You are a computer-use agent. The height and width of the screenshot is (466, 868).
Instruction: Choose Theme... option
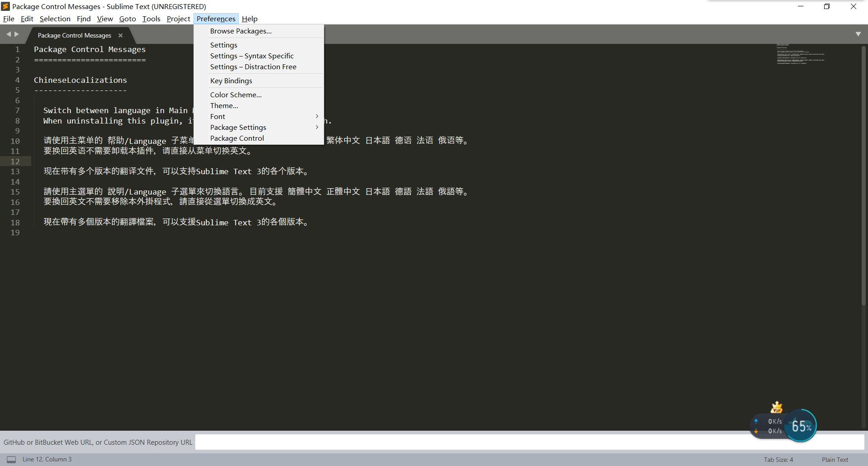pyautogui.click(x=259, y=106)
